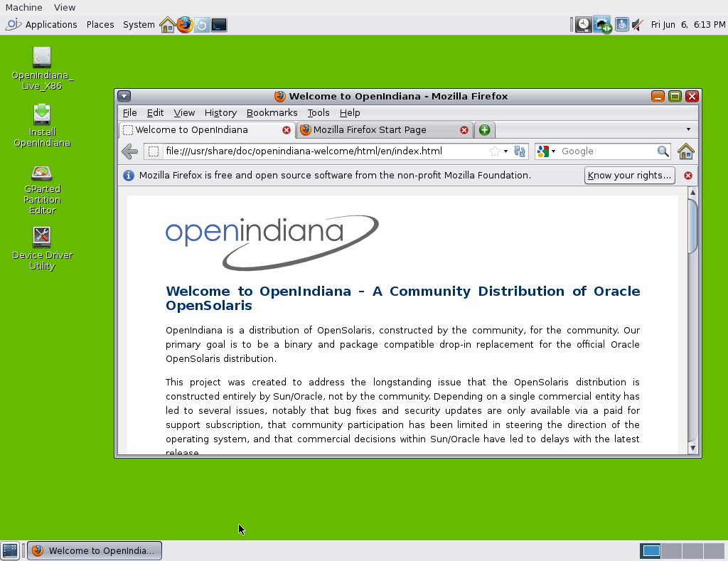Select GParted Partition Editor desktop icon
This screenshot has width=728, height=561.
(x=42, y=190)
